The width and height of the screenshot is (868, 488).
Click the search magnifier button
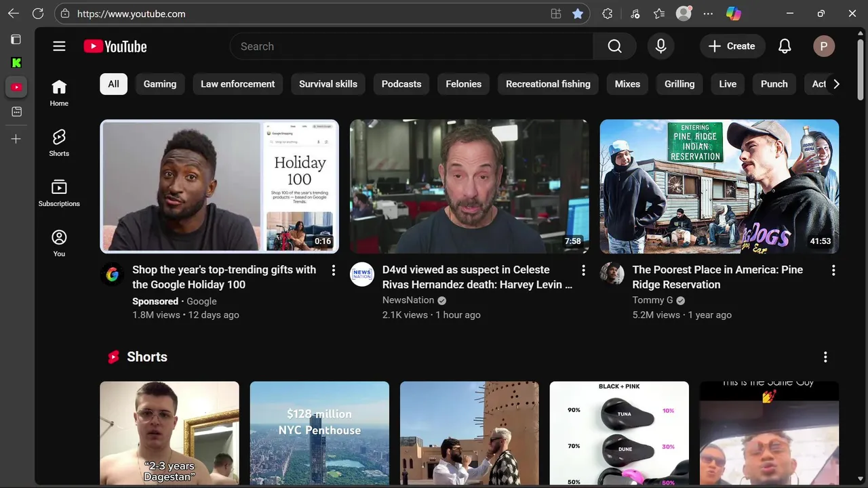click(x=614, y=46)
